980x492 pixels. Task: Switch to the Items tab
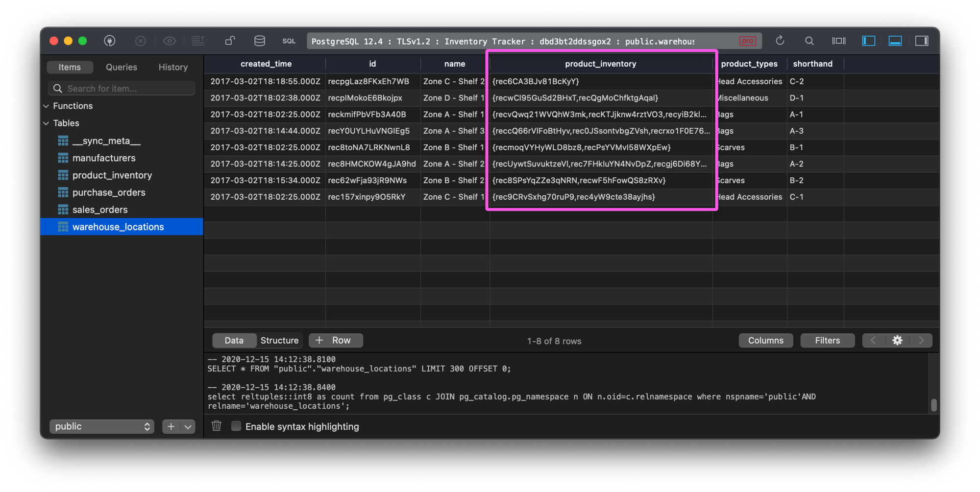(x=70, y=67)
